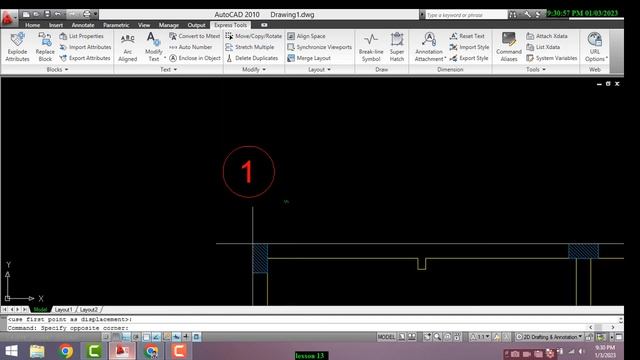Open System Variables editor
Image resolution: width=640 pixels, height=360 pixels.
tap(551, 58)
